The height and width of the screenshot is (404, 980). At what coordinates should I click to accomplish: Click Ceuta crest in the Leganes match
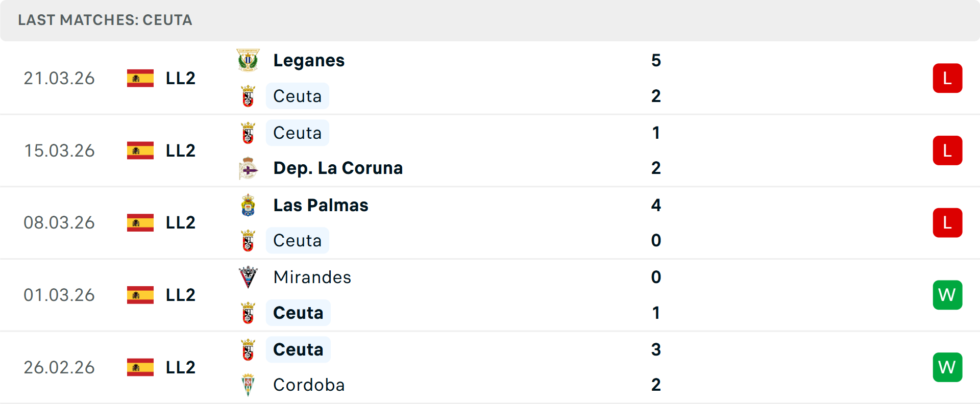click(x=248, y=96)
